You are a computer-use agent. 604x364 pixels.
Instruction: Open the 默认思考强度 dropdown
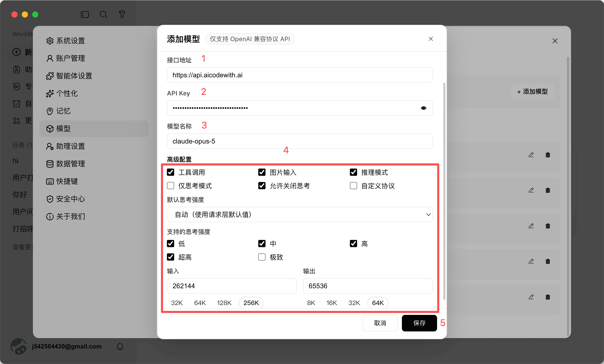[300, 215]
